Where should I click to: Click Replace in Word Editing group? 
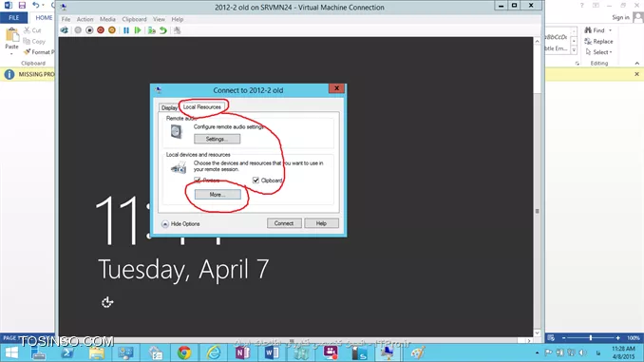pos(598,42)
